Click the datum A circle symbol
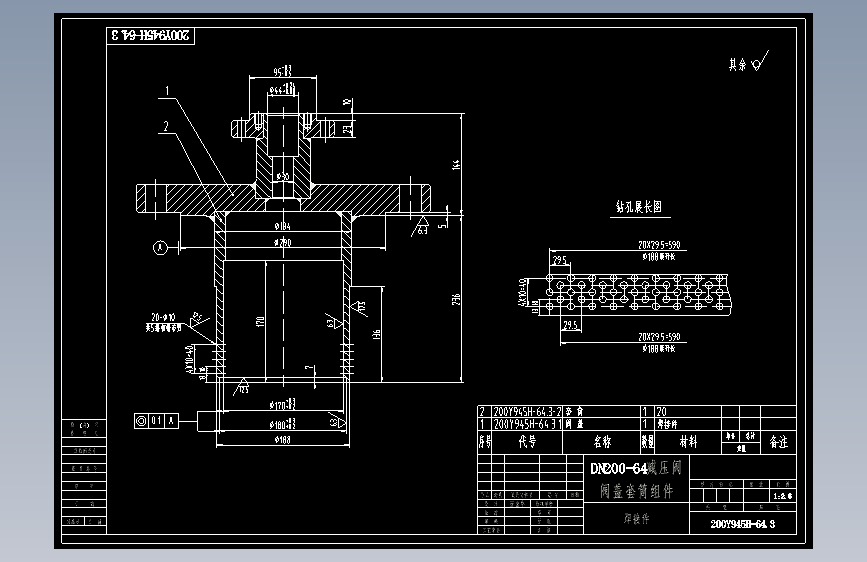Viewport: 867px width, 562px height. click(x=160, y=247)
